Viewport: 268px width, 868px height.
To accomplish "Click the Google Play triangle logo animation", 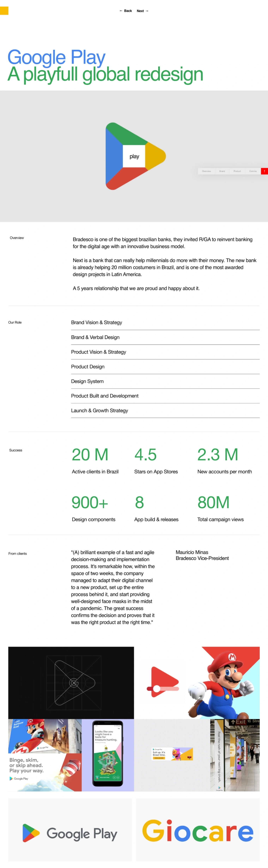I will (x=136, y=156).
